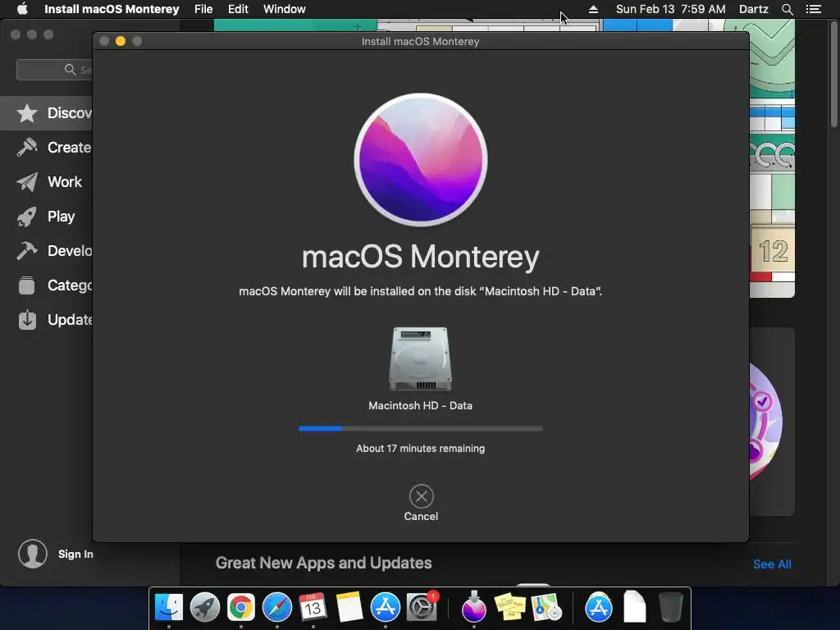This screenshot has height=630, width=840.
Task: Click the Sign In account avatar
Action: coord(33,554)
